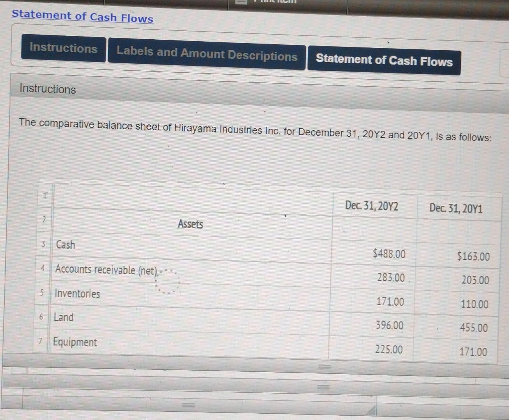Image resolution: width=509 pixels, height=420 pixels.
Task: Click the Instructions panel heading
Action: [47, 89]
